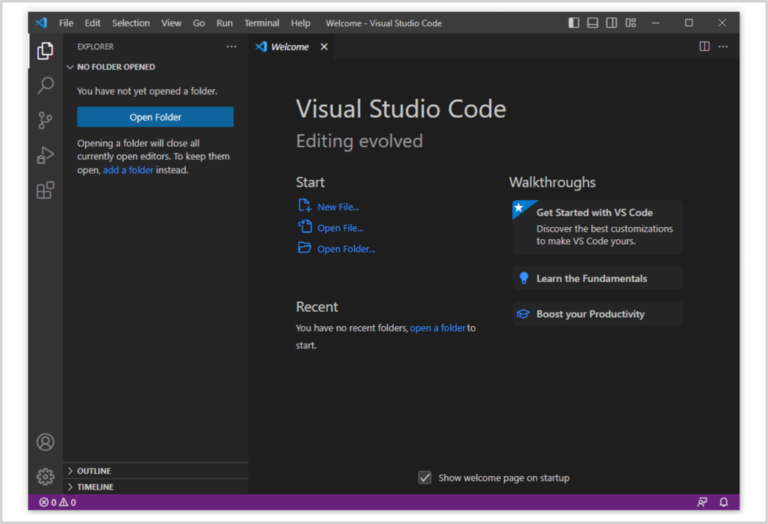
Task: Uncheck Show welcome page on startup
Action: pos(425,477)
